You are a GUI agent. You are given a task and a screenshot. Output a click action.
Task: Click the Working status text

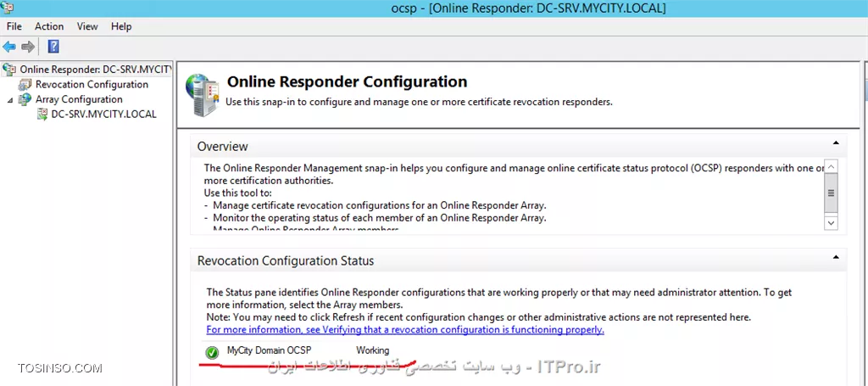tap(373, 350)
